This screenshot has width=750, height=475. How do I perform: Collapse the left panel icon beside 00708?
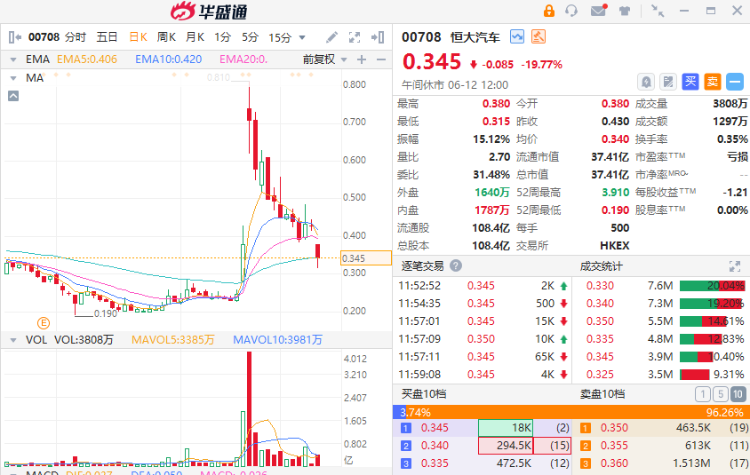15,37
